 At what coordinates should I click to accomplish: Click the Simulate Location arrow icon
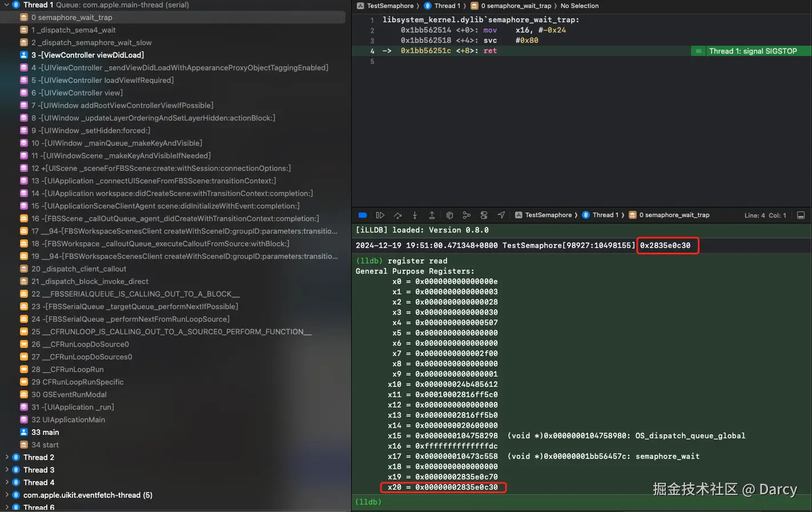(x=501, y=215)
